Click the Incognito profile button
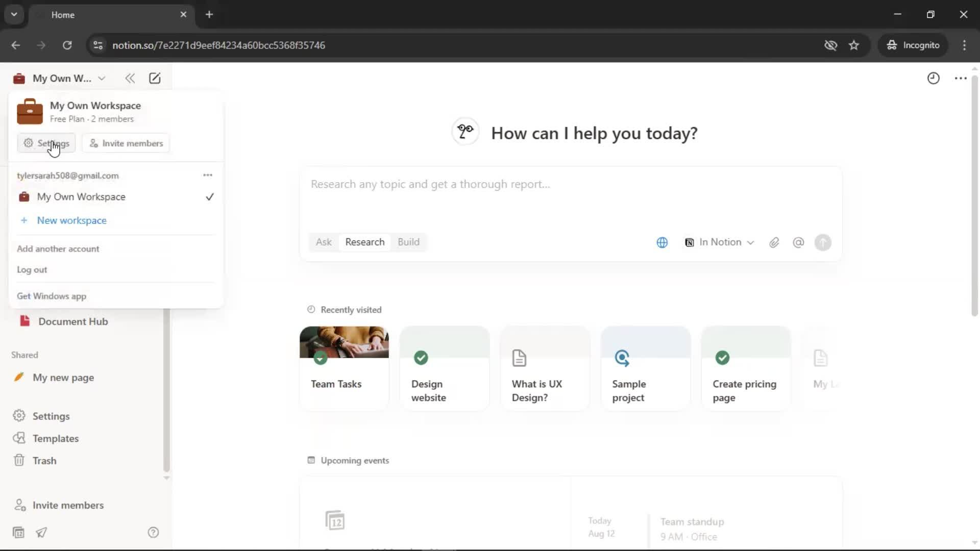980x551 pixels. [913, 45]
